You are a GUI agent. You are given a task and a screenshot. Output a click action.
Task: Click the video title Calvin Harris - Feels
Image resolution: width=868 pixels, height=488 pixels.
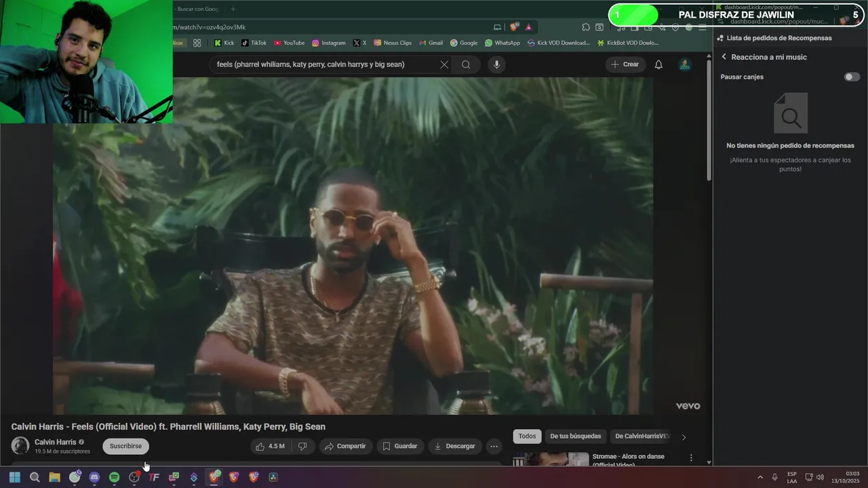point(168,426)
